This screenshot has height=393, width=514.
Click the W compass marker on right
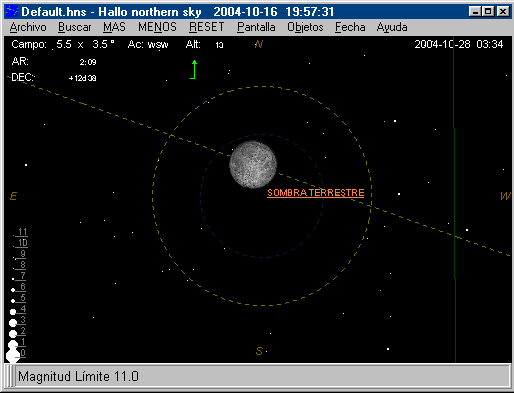(505, 196)
